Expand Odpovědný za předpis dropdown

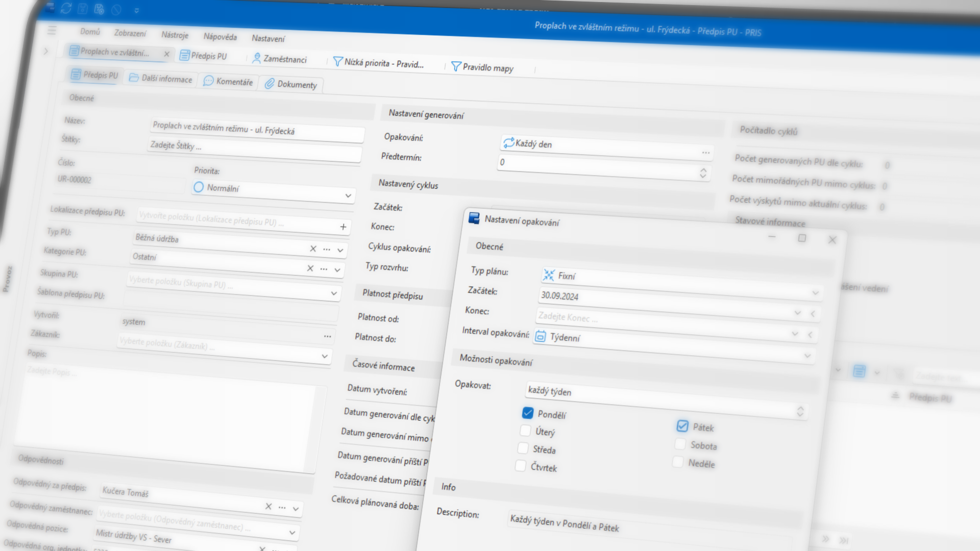(x=296, y=509)
